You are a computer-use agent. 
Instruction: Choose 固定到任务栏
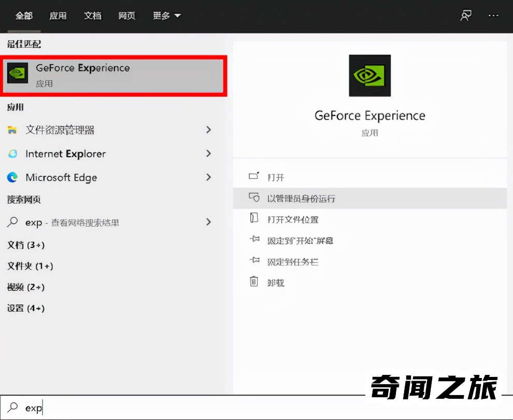[x=370, y=261]
